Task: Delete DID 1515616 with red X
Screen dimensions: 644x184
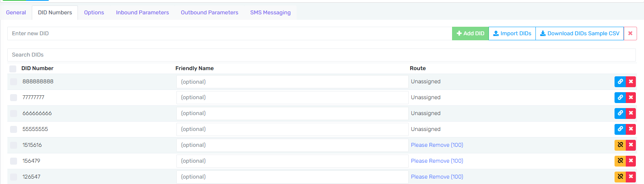Action: coord(631,145)
